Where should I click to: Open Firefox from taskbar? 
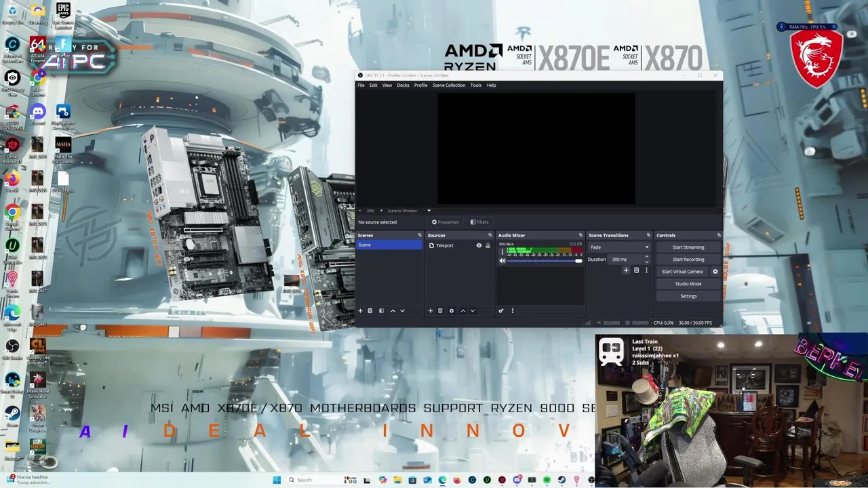pyautogui.click(x=457, y=480)
